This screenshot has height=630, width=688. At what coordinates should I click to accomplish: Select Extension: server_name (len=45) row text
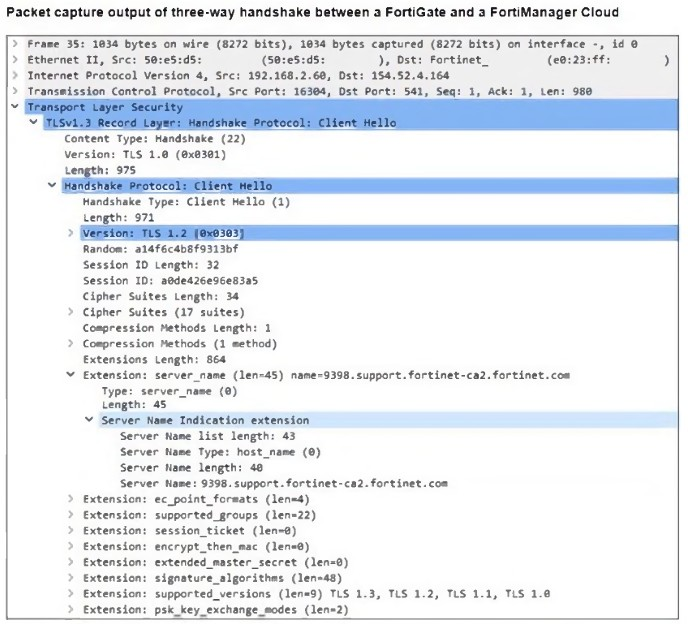[326, 376]
